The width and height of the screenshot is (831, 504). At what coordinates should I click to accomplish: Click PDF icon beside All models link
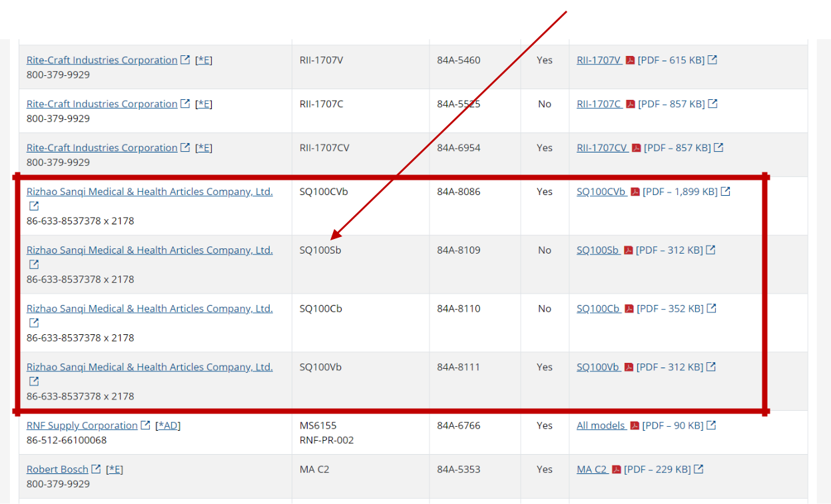pyautogui.click(x=634, y=426)
